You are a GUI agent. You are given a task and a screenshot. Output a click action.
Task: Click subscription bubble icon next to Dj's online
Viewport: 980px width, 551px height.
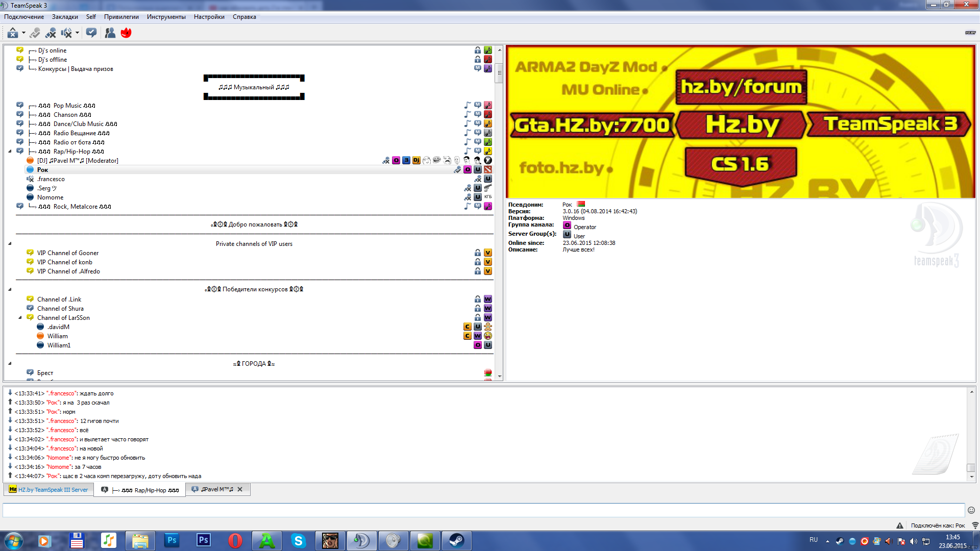tap(20, 50)
